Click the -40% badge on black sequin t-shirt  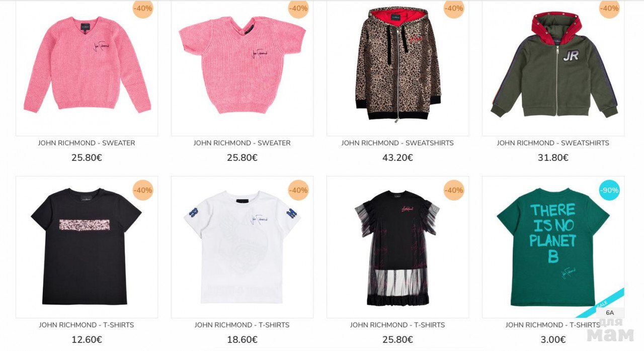point(143,190)
